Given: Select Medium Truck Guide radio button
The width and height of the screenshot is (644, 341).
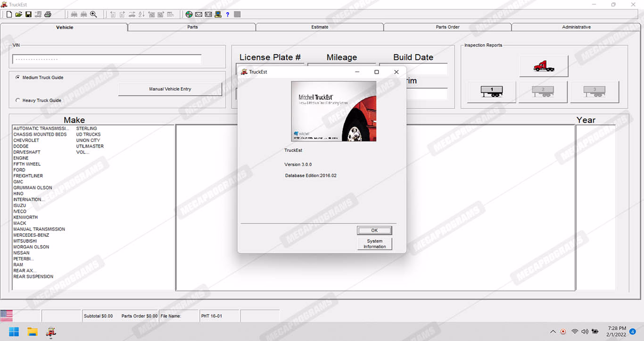Looking at the screenshot, I should click(18, 77).
